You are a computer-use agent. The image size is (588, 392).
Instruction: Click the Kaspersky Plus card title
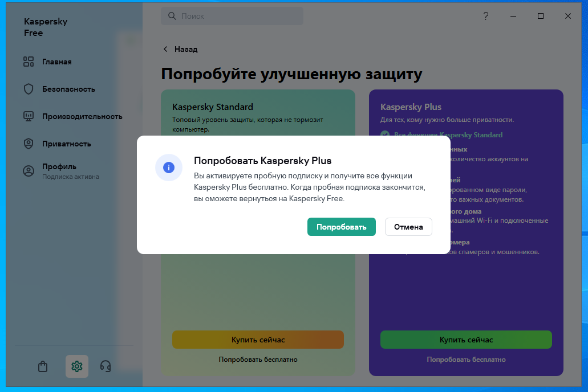pyautogui.click(x=411, y=107)
